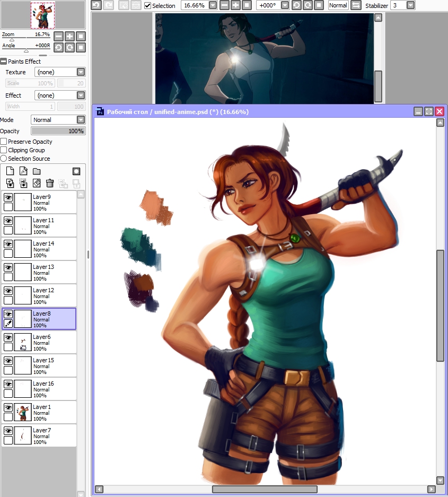
Task: Hide Layer1 using its eye icon
Action: coord(8,407)
